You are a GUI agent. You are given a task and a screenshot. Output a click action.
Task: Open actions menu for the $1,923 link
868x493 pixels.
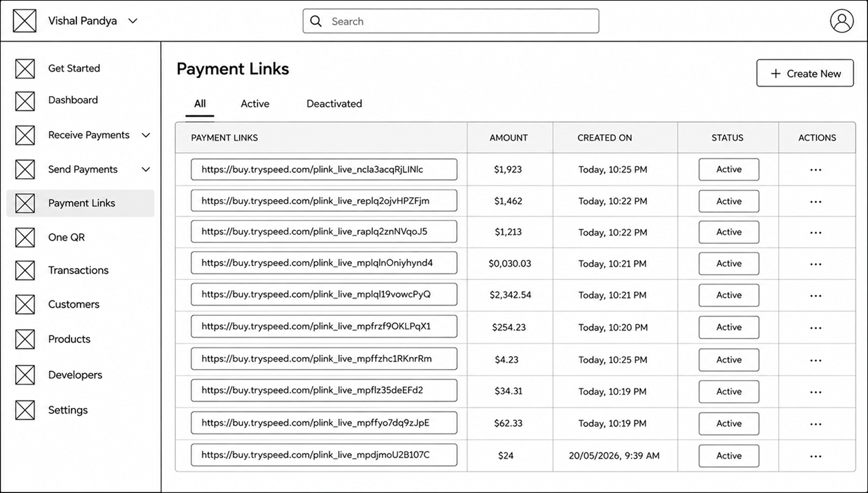pos(816,170)
